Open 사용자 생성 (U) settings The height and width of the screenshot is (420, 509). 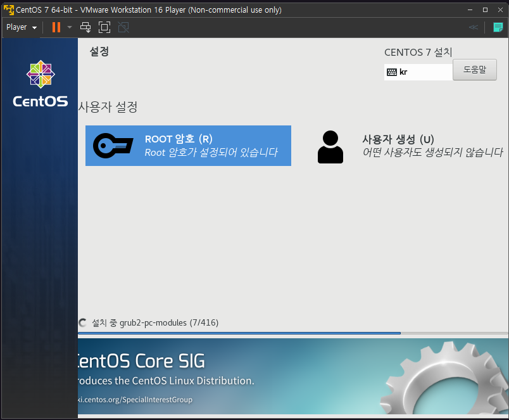[x=410, y=146]
